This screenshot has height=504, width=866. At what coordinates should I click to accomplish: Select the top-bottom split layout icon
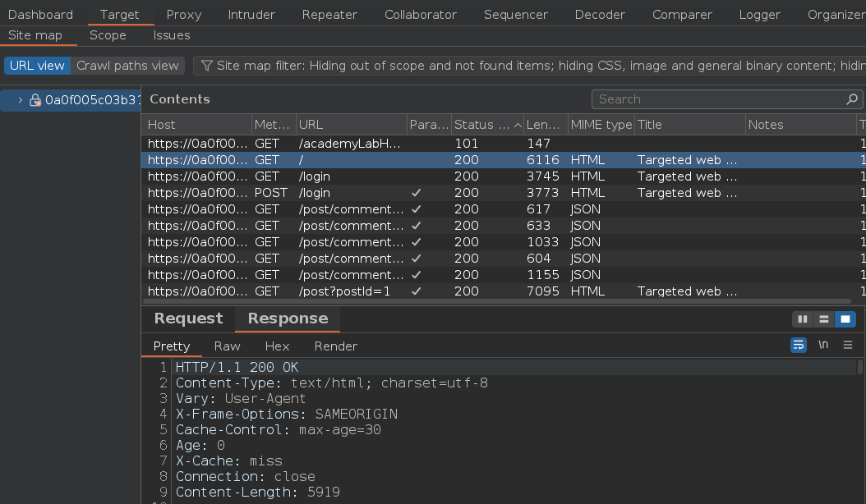[x=823, y=319]
